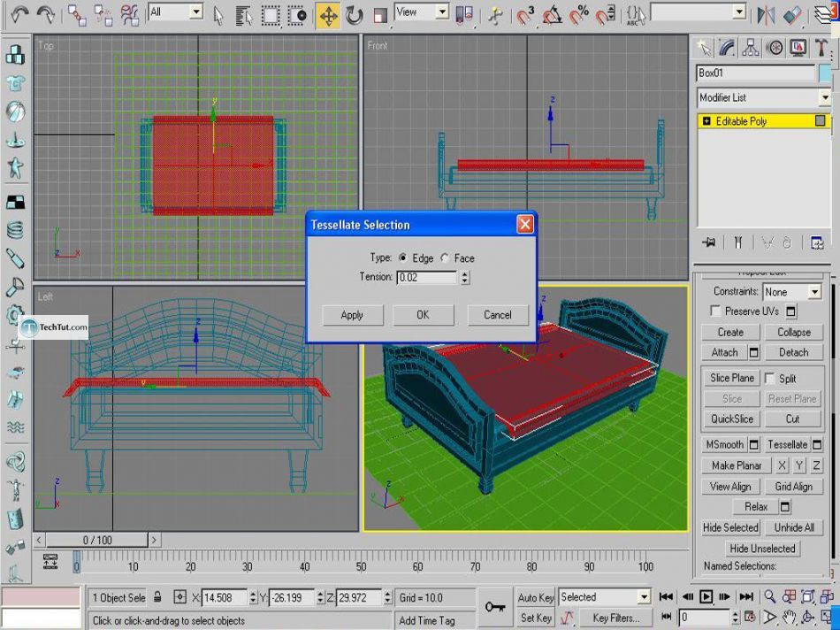
Task: Click the Slice Plane button
Action: click(732, 378)
